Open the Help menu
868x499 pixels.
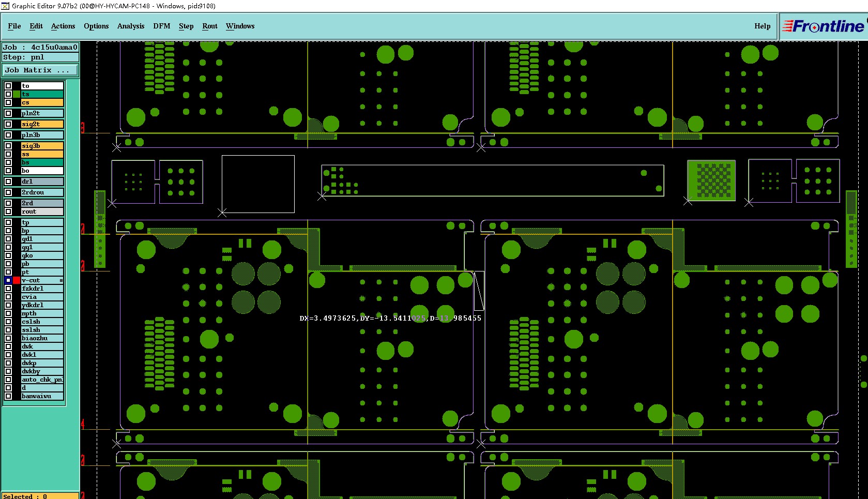763,26
